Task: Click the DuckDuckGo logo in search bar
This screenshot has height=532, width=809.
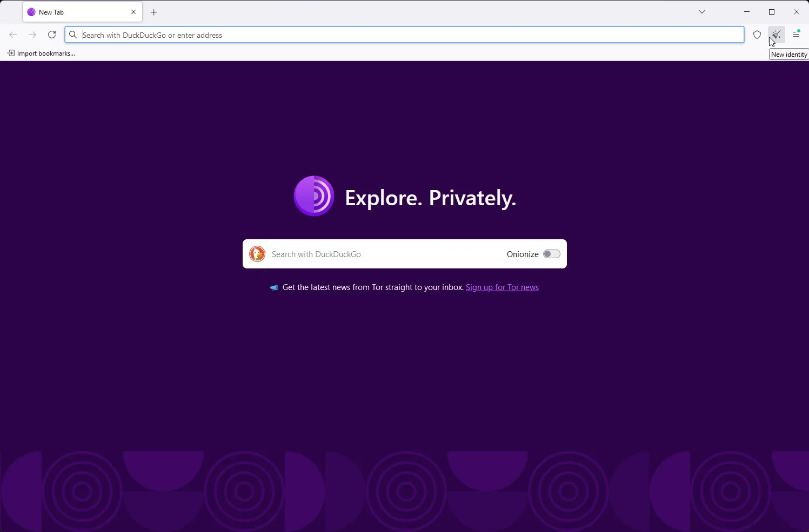Action: pos(257,254)
